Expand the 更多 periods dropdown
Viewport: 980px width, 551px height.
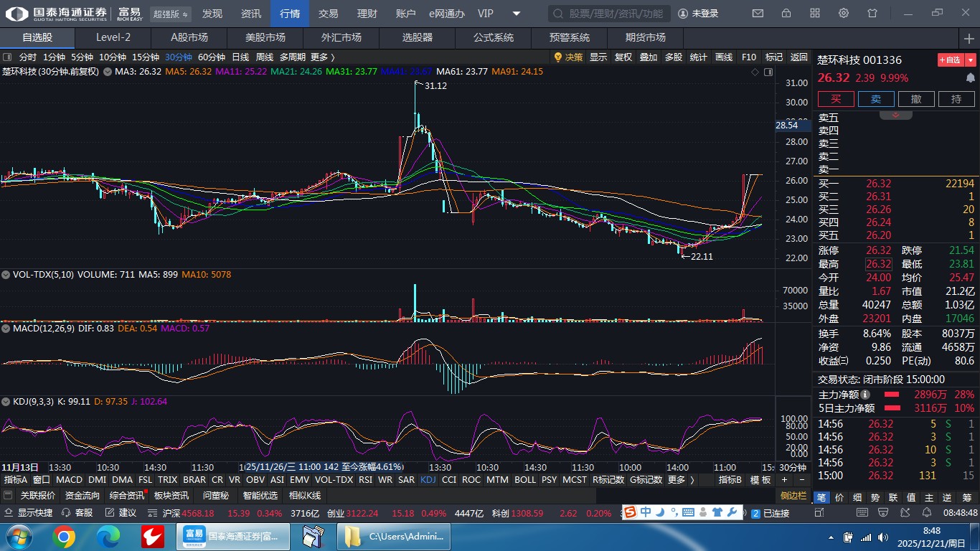[322, 57]
